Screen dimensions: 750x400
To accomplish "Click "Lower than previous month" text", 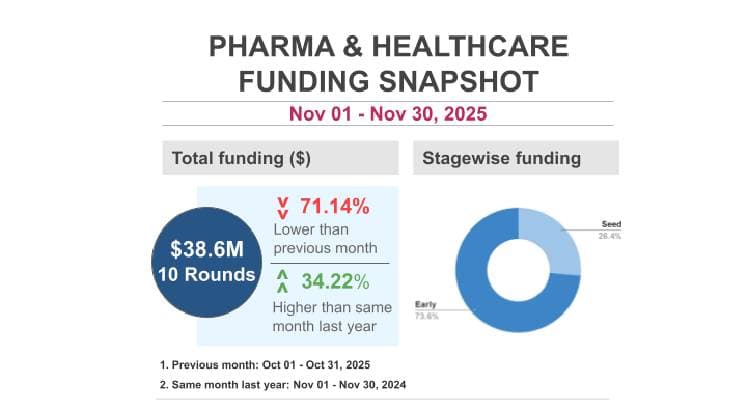I will pyautogui.click(x=326, y=239).
